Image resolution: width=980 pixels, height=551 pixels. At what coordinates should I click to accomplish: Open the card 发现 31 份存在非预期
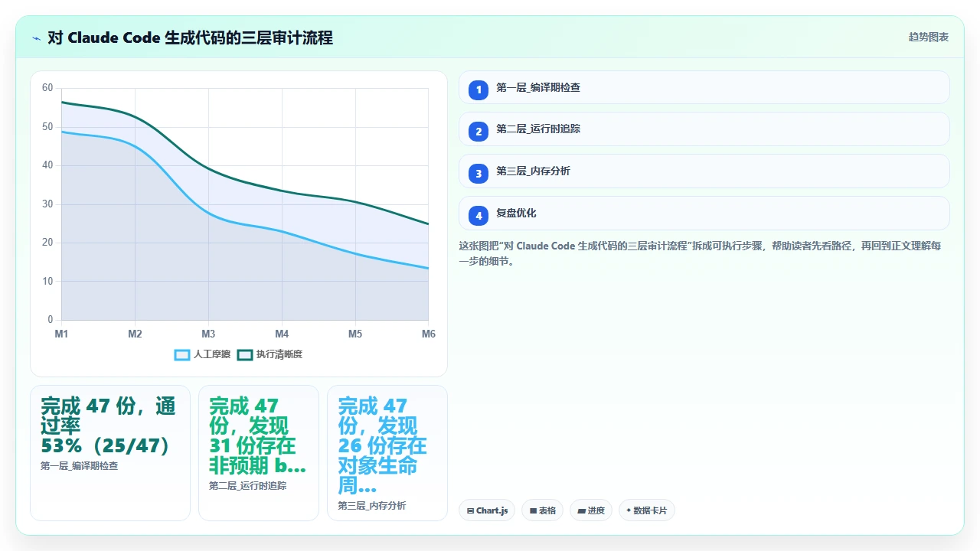pos(259,453)
